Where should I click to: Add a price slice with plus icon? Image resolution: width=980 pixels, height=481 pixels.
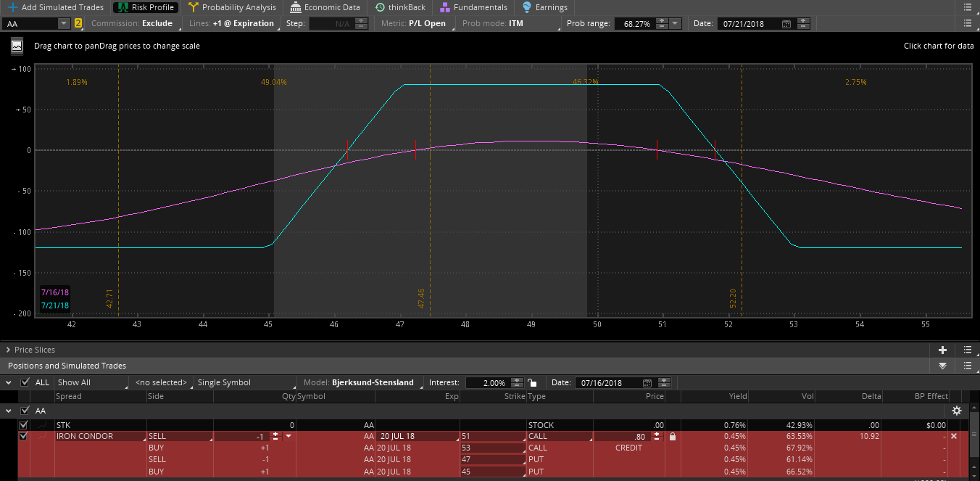coord(942,350)
